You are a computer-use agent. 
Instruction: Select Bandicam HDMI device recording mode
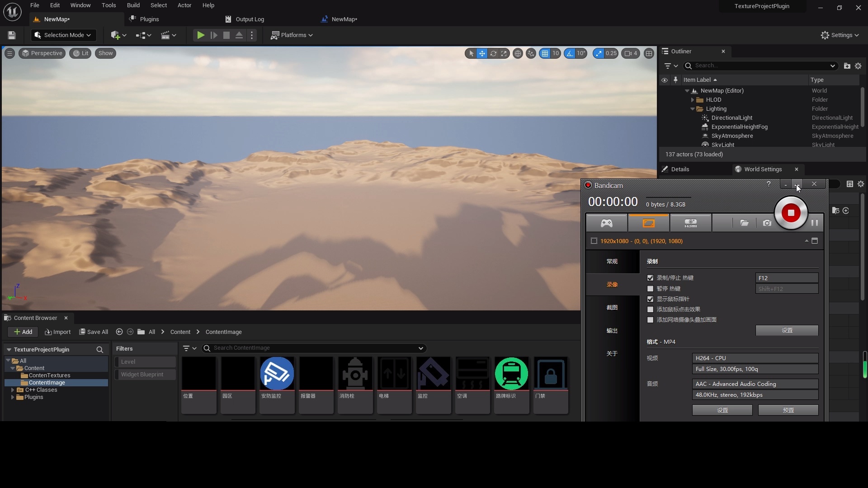point(690,223)
